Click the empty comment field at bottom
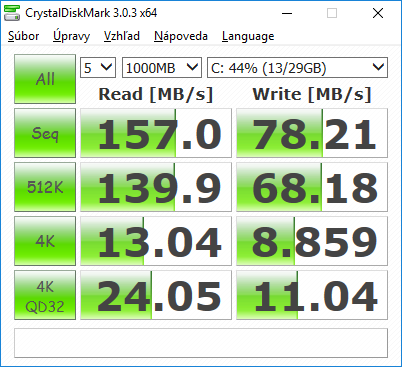The height and width of the screenshot is (367, 402). pos(201,343)
